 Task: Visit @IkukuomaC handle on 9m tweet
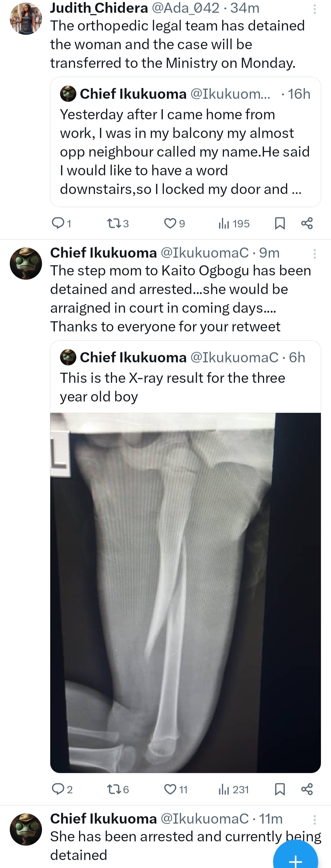tap(204, 253)
